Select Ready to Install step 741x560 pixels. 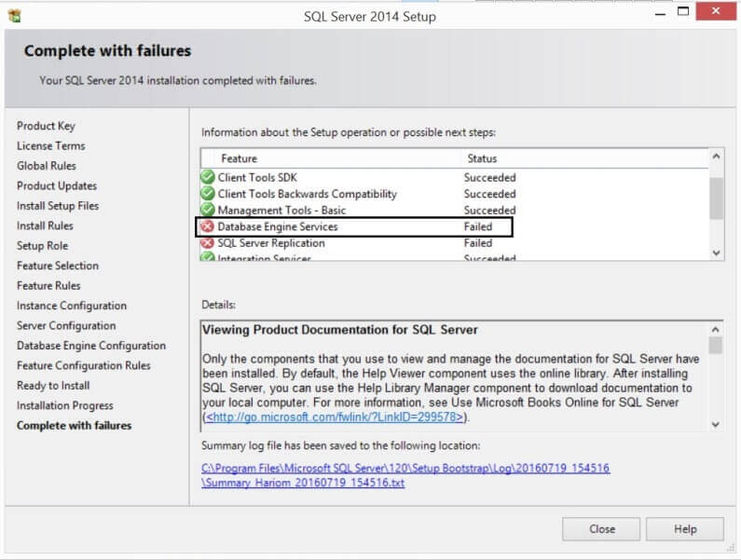(53, 386)
